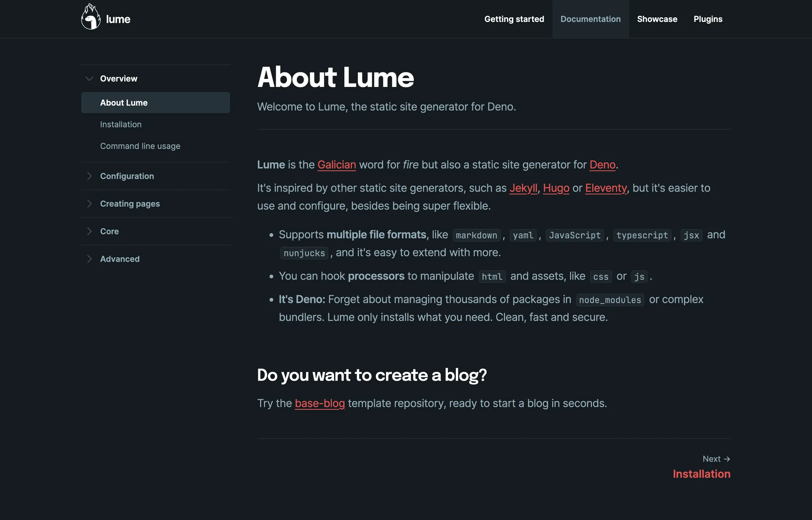The width and height of the screenshot is (812, 520).
Task: Click the lume wordmark in header
Action: tap(118, 19)
